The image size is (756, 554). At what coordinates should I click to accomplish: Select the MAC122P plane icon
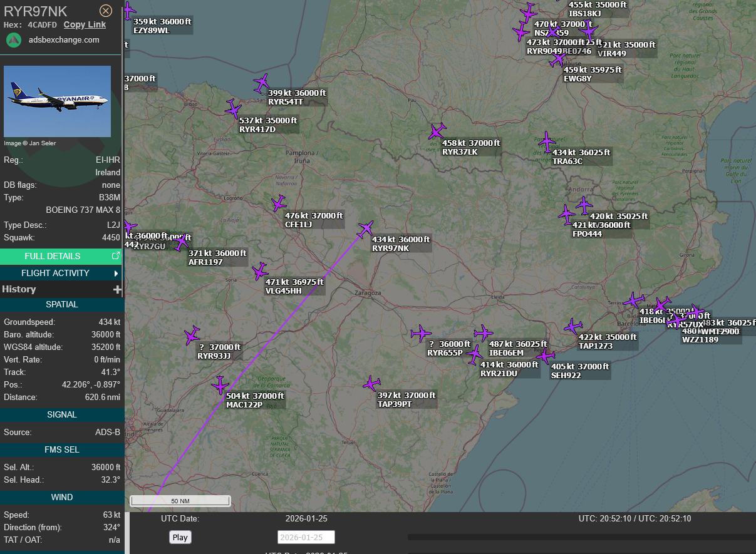219,385
